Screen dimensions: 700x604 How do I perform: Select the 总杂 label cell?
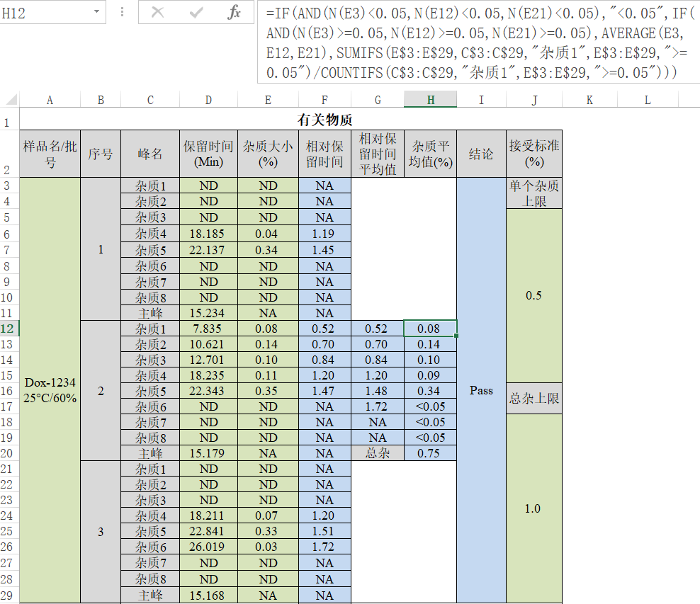click(378, 453)
